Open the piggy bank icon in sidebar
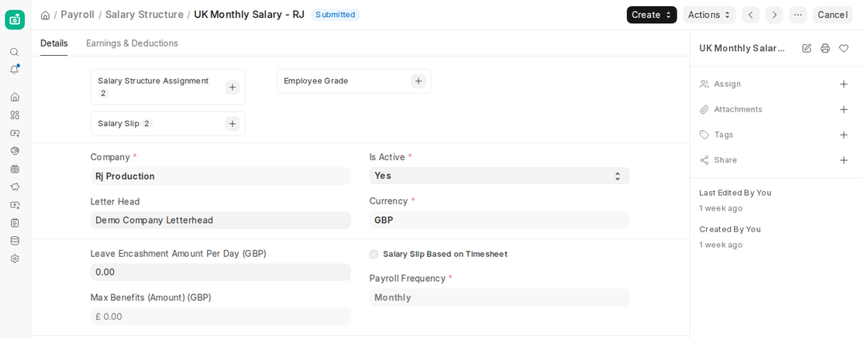Viewport: 868px width, 339px height. (15, 187)
